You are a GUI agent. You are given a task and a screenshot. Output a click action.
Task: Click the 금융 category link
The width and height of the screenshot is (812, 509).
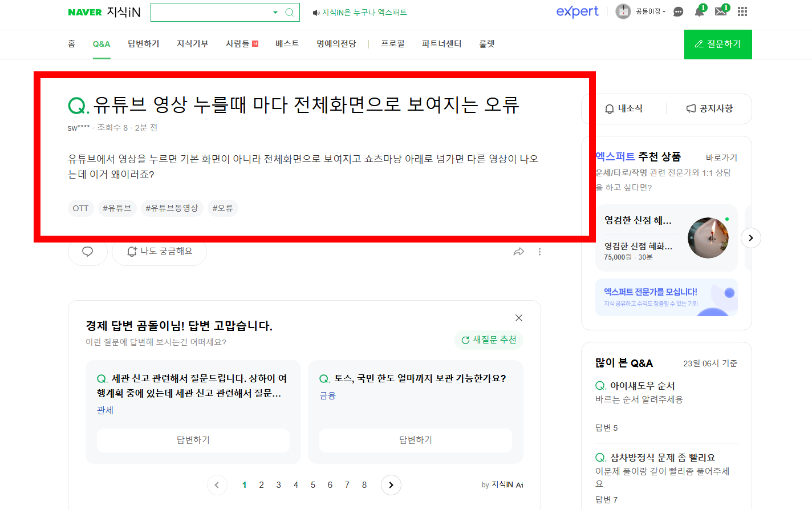click(328, 395)
